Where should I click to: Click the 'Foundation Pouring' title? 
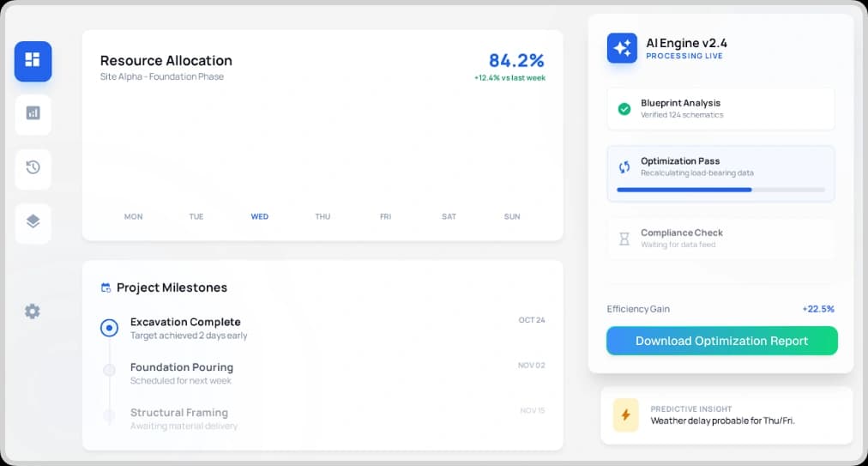(182, 367)
